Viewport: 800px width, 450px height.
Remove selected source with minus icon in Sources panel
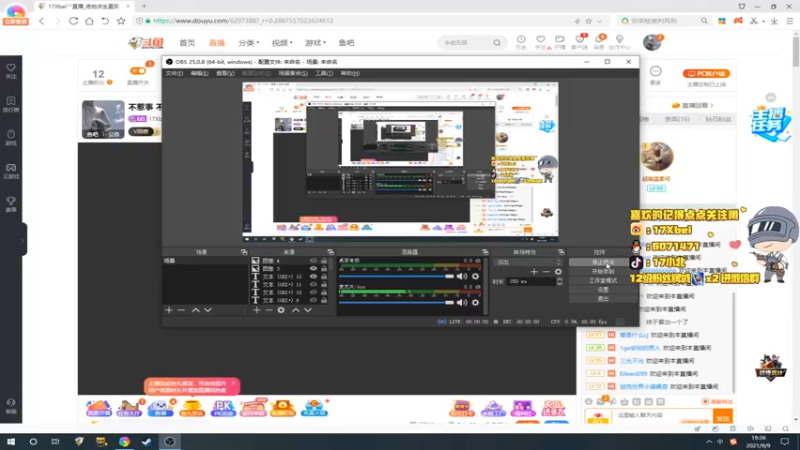[x=268, y=310]
